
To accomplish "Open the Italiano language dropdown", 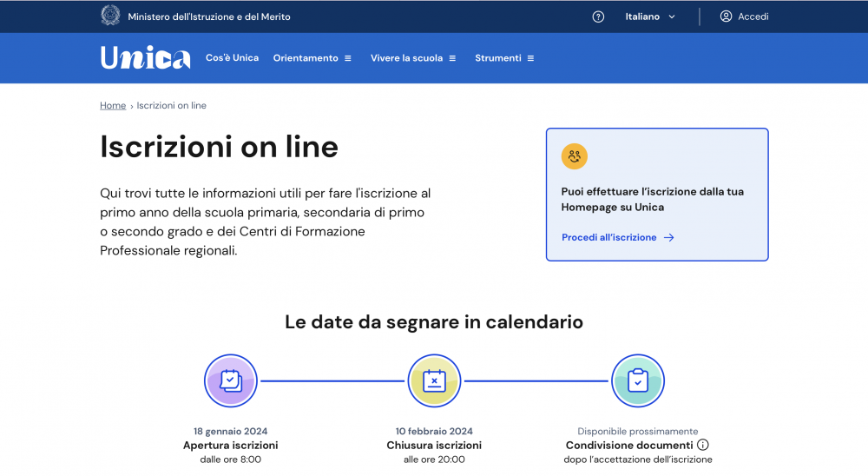I will 650,17.
